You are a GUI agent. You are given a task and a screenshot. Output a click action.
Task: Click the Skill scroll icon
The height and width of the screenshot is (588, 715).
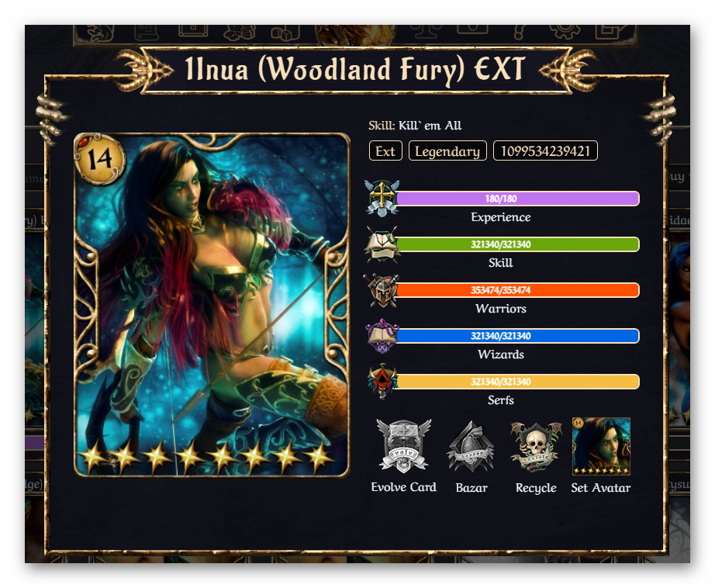point(382,244)
